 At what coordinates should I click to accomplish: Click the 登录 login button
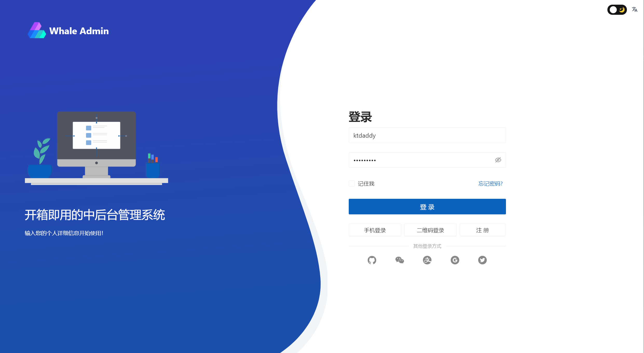428,207
